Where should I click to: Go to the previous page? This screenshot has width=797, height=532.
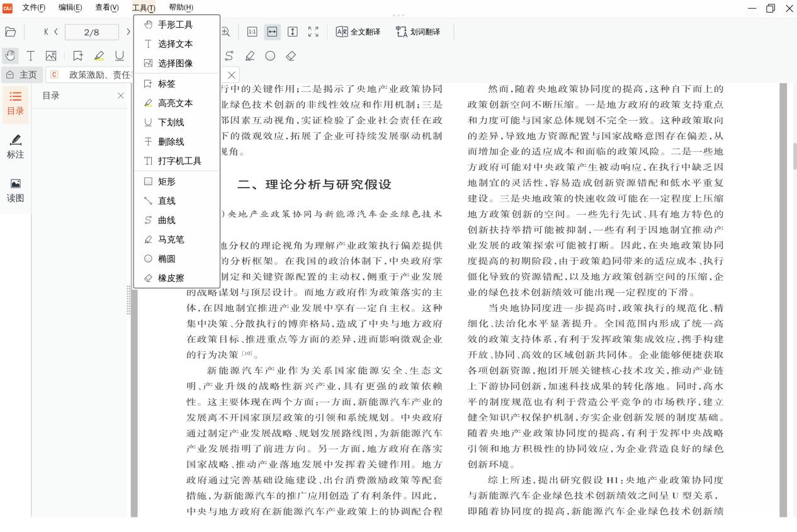pos(57,32)
